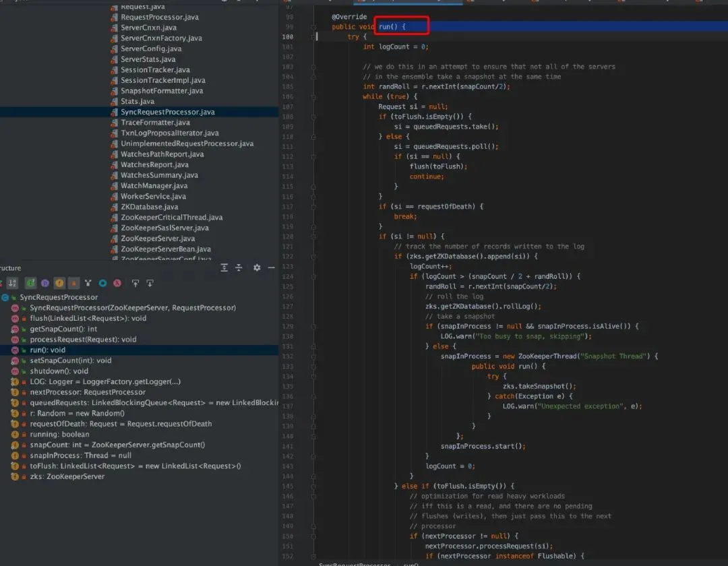Screen dimensions: 728x566
Task: Select ZooKeeperCriticalThread.java in project tree
Action: pyautogui.click(x=171, y=218)
